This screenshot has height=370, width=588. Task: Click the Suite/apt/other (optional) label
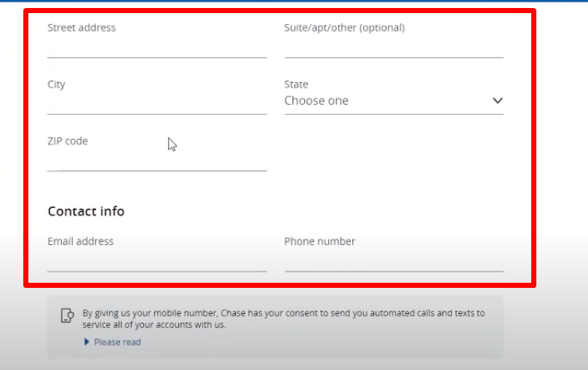click(x=344, y=28)
